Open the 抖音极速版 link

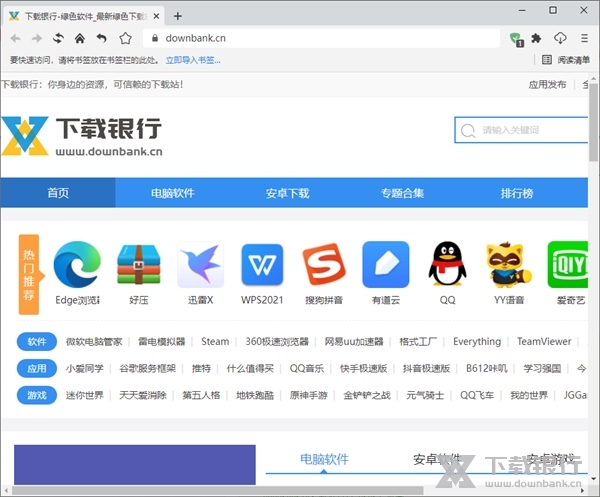(426, 368)
